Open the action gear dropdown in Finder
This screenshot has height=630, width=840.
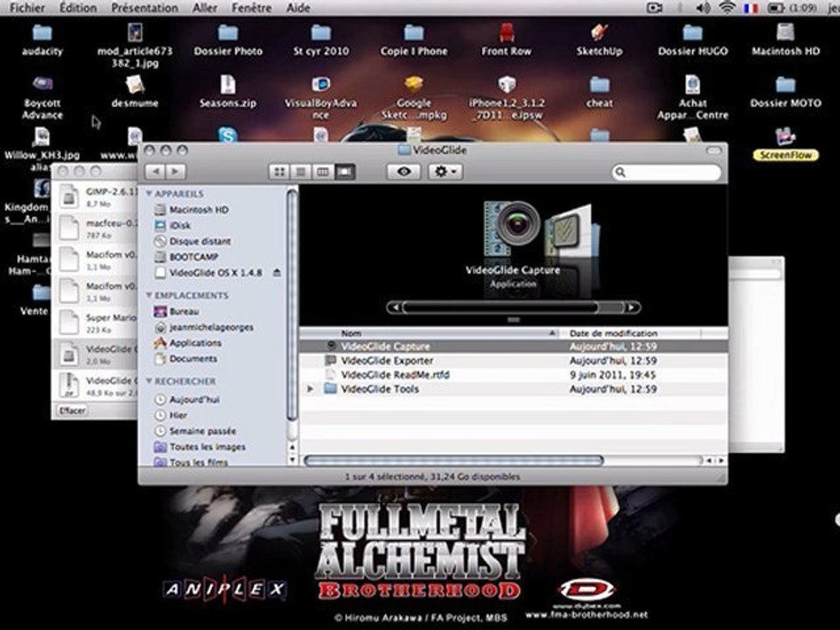pos(445,171)
